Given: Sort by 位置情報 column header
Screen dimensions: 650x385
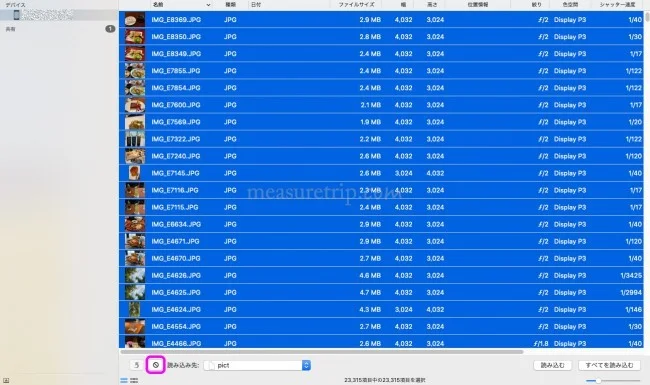Looking at the screenshot, I should tap(478, 5).
